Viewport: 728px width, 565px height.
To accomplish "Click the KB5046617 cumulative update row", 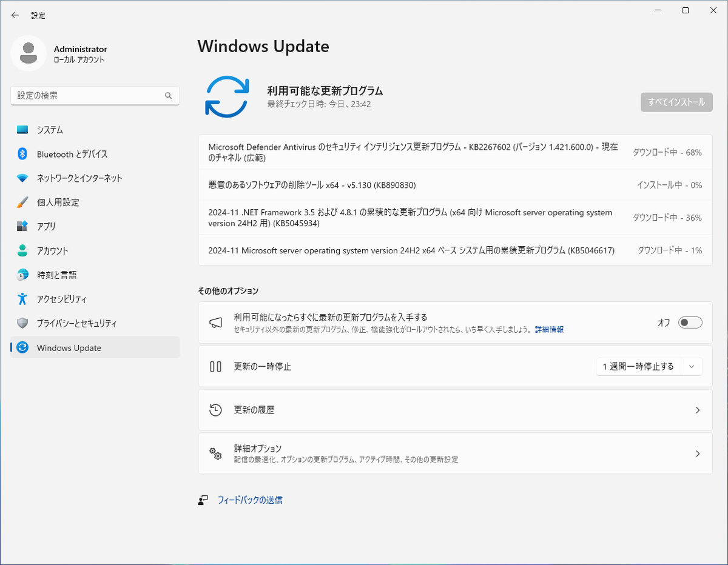I will tap(455, 250).
